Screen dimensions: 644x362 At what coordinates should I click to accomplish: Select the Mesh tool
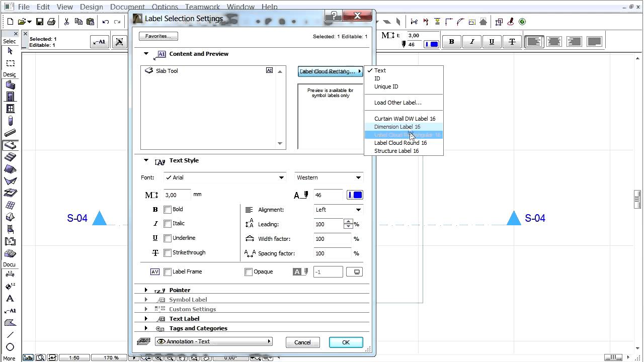coord(10,253)
